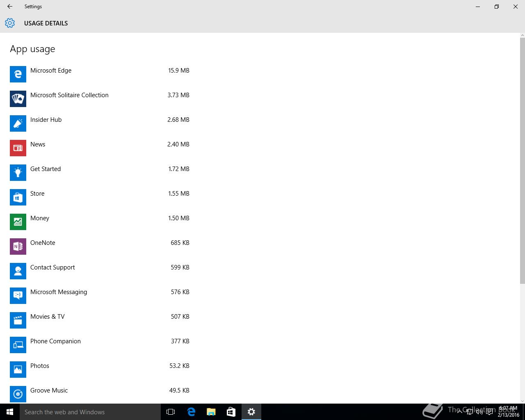
Task: Click the 377 KB usage value
Action: [x=180, y=341]
